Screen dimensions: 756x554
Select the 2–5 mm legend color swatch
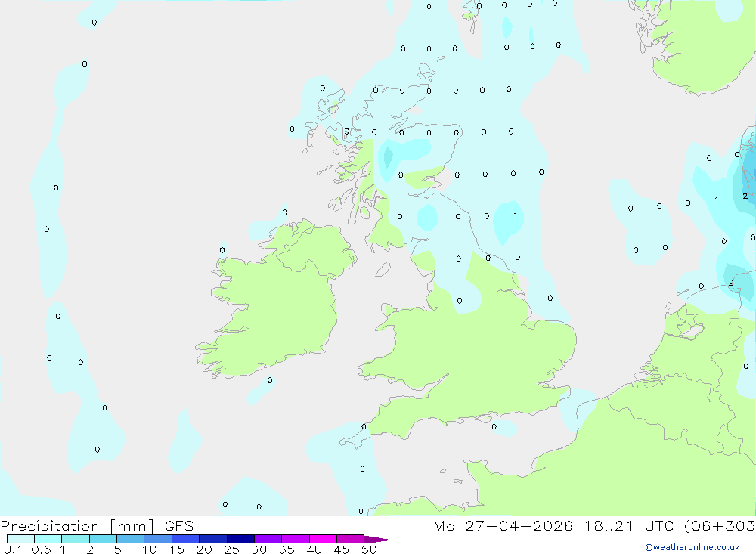click(103, 539)
